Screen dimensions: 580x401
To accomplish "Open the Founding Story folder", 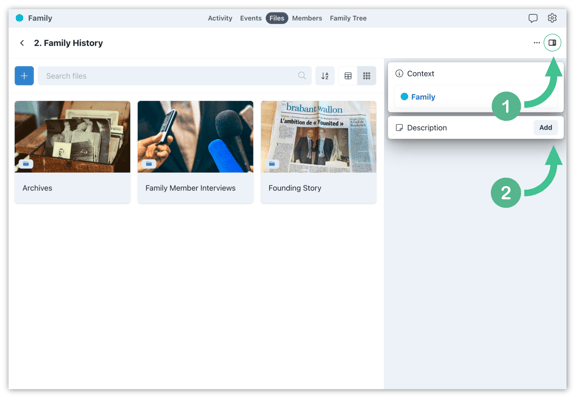I will pyautogui.click(x=318, y=152).
